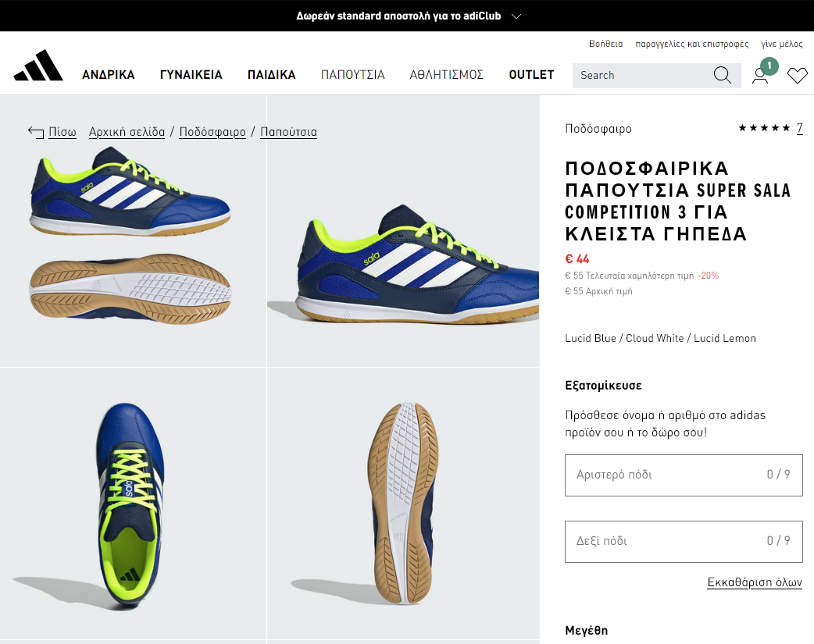814x644 pixels.
Task: Click the Lucid Blue color description text
Action: pyautogui.click(x=660, y=338)
